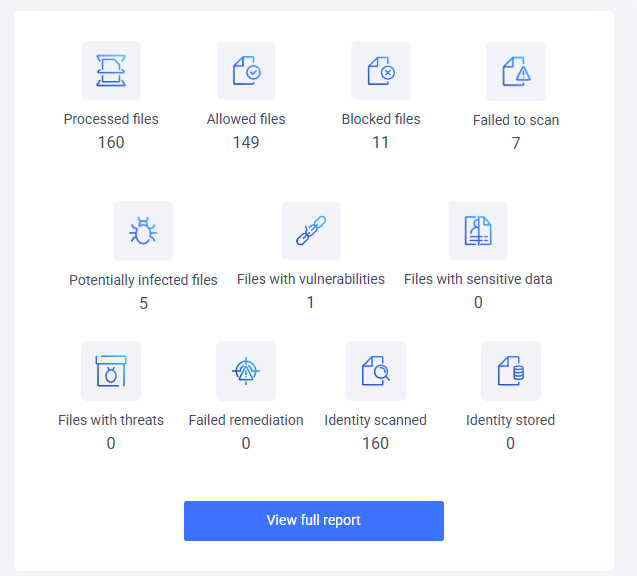
Task: Select the Blocked files count 11
Action: click(381, 143)
